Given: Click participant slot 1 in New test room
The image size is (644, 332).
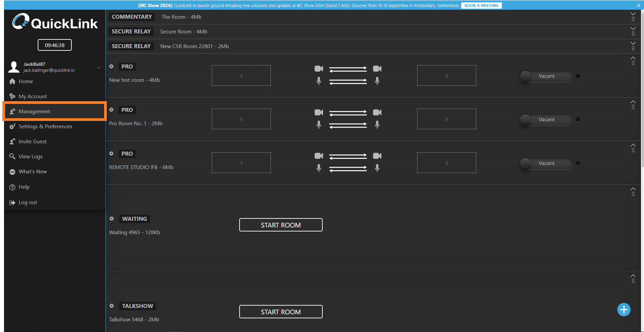Looking at the screenshot, I should [x=241, y=76].
